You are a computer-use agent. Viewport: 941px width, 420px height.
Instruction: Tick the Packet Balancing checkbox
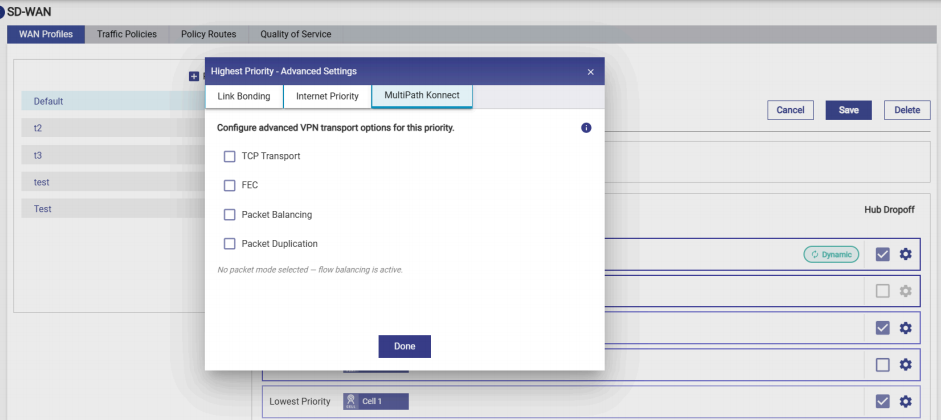pyautogui.click(x=229, y=215)
